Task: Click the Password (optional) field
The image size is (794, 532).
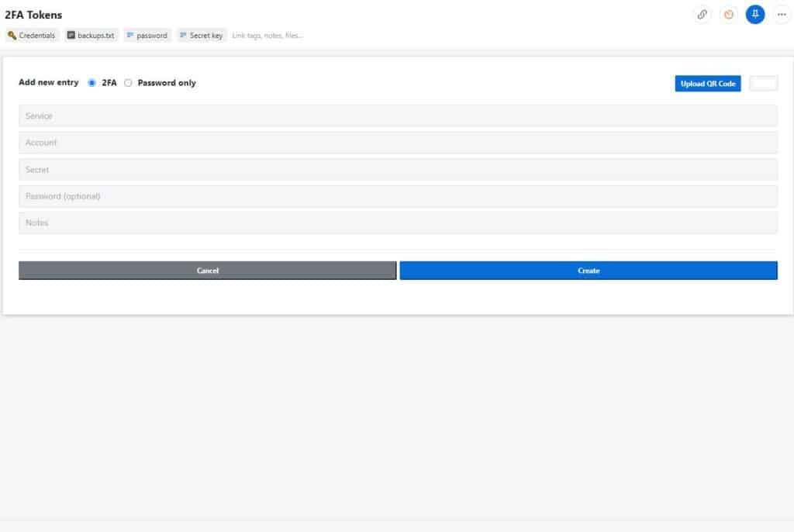Action: [x=398, y=196]
